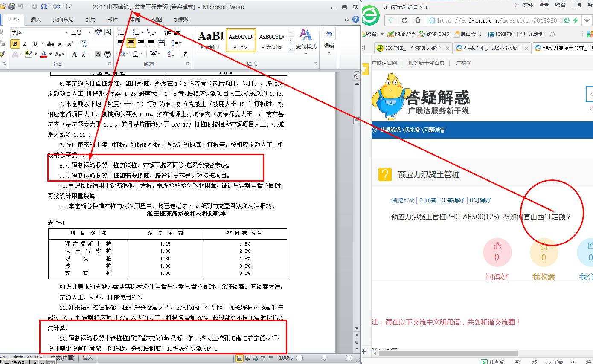
Task: Open the 视图 ribbon tab
Action: click(157, 20)
